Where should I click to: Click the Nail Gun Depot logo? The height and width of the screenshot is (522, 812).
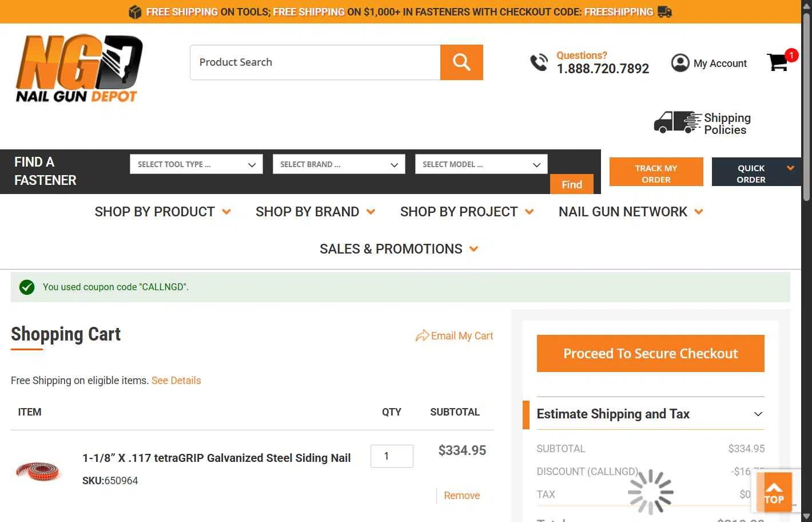point(79,68)
